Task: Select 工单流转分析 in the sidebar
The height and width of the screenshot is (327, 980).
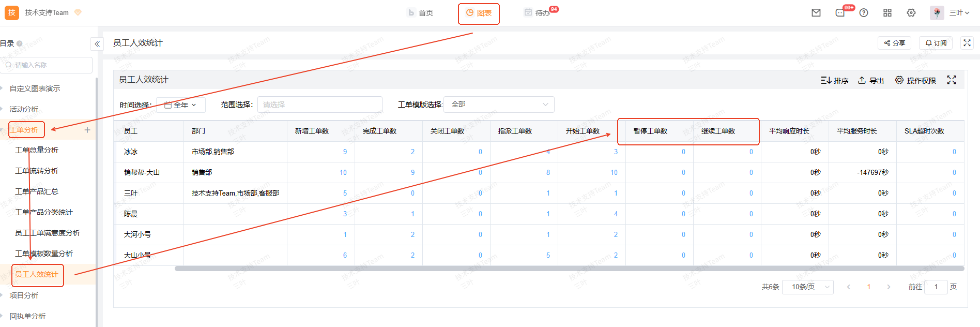Action: [37, 171]
